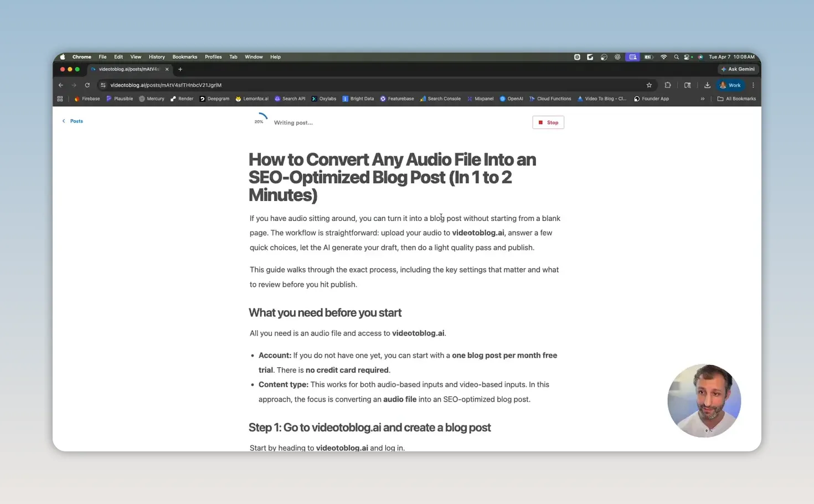This screenshot has width=814, height=504.
Task: Open the Featurebase bookmark
Action: point(397,99)
